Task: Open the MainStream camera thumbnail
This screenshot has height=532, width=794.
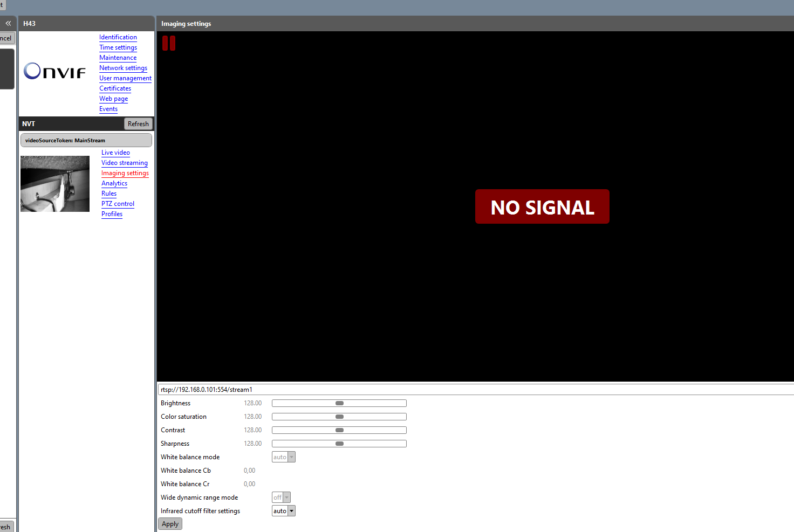Action: 55,184
